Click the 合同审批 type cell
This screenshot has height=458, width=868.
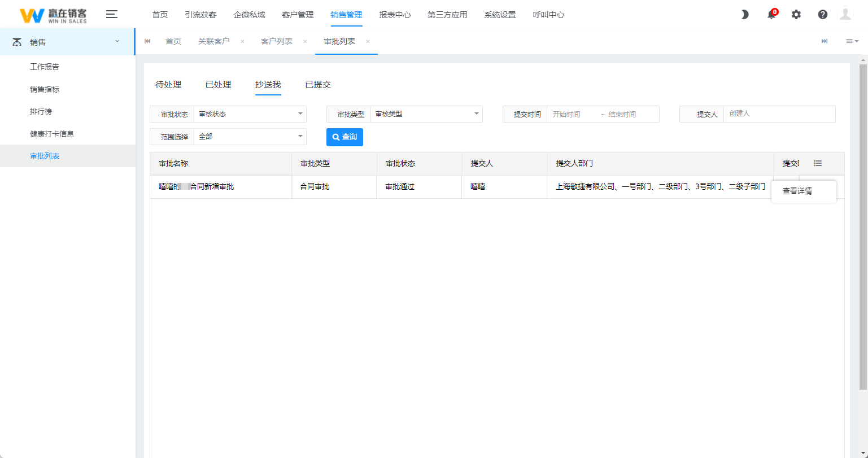(334, 187)
